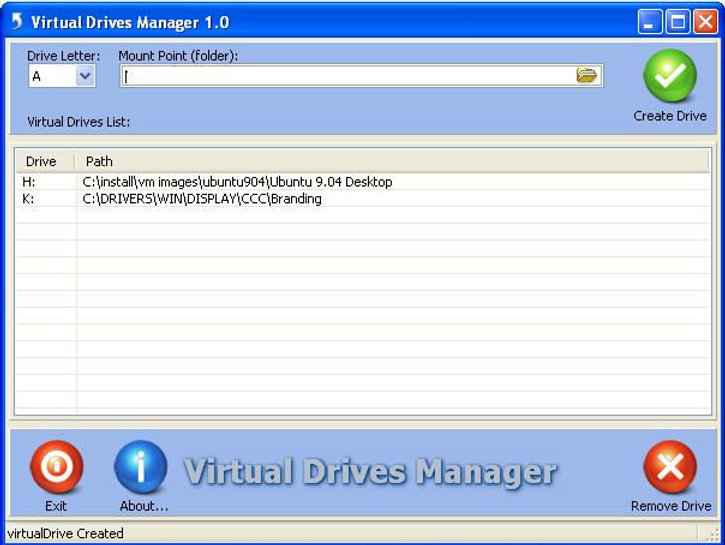Click the green Create Drive checkmark icon

click(670, 76)
